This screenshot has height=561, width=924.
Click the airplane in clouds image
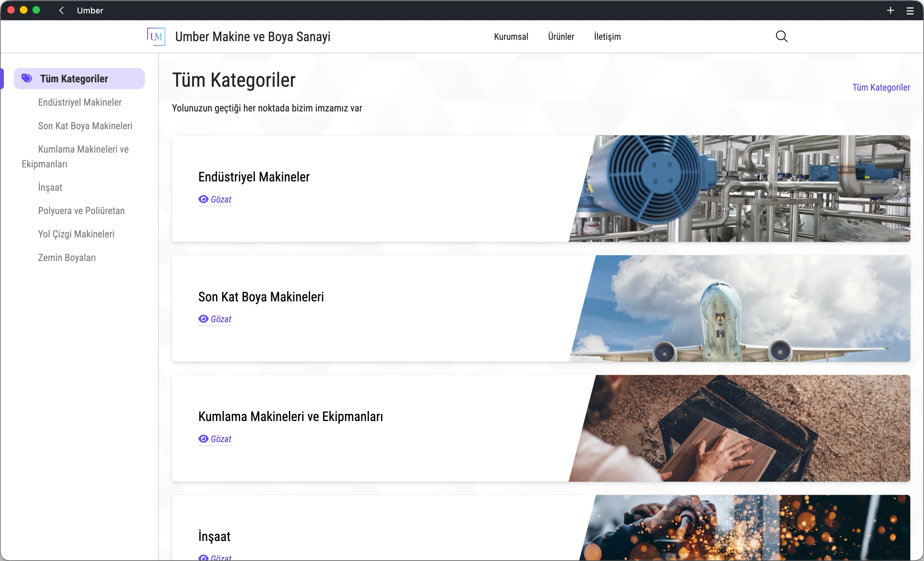[x=739, y=308]
